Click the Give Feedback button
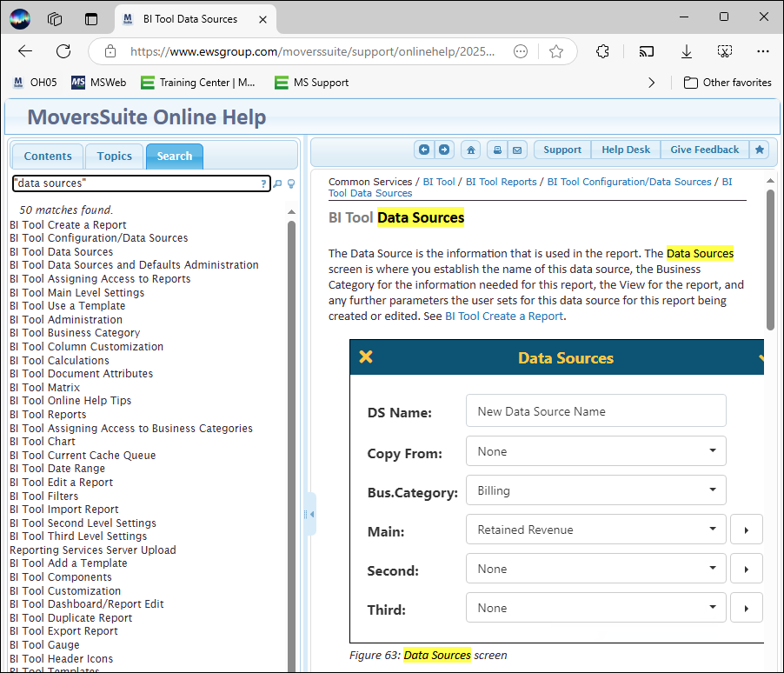The width and height of the screenshot is (784, 673). (x=704, y=150)
